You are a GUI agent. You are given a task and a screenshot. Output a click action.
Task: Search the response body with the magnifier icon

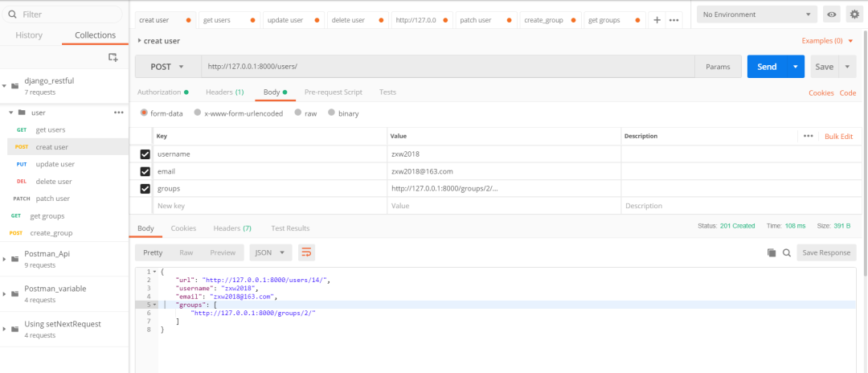[787, 252]
